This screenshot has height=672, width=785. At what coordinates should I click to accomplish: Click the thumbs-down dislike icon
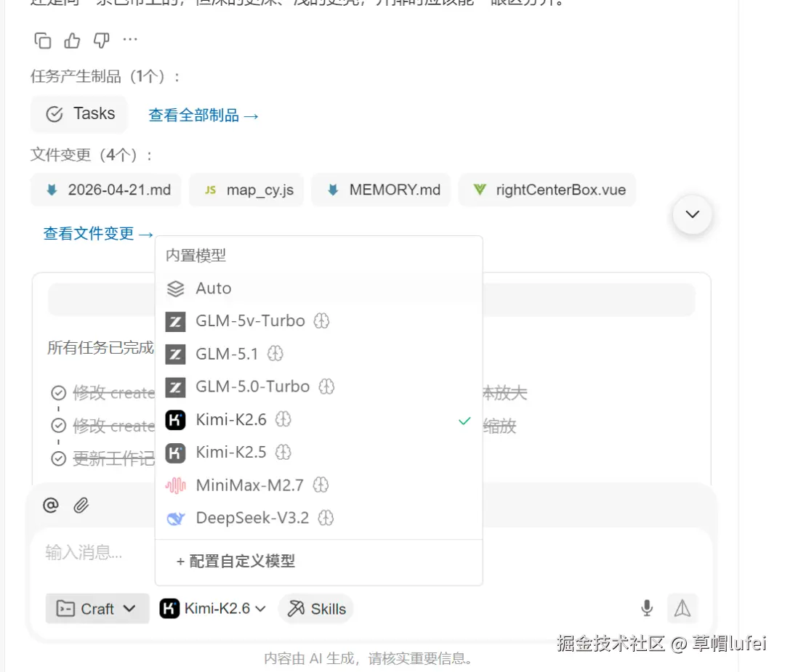coord(102,41)
